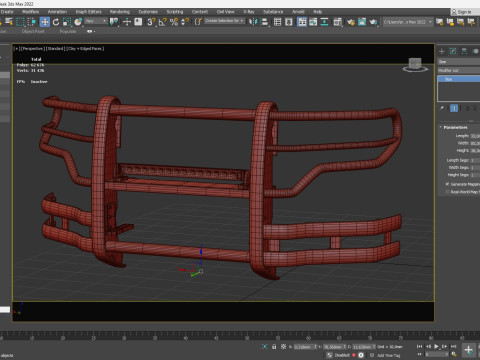480x360 pixels.
Task: Collapse the Parameters rollout
Action: (455, 127)
